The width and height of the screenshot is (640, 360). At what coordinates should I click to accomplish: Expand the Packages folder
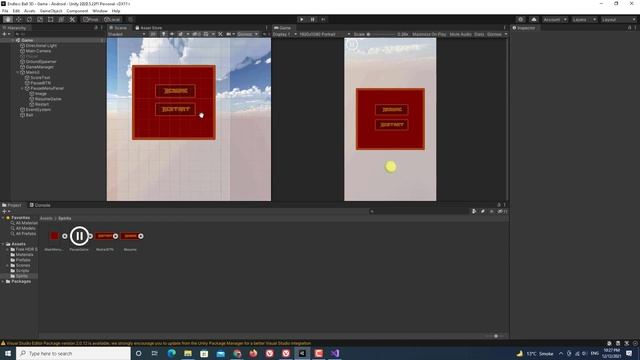tap(3, 282)
